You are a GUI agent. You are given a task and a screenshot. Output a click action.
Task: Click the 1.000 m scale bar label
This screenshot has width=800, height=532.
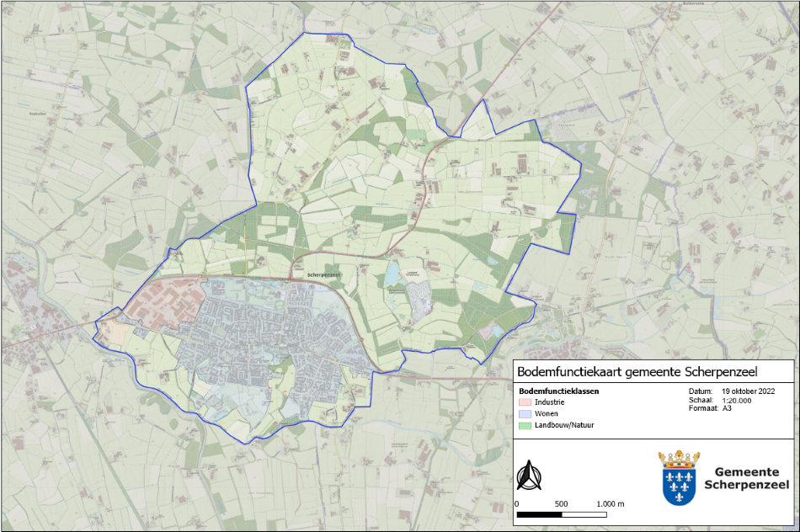click(610, 503)
